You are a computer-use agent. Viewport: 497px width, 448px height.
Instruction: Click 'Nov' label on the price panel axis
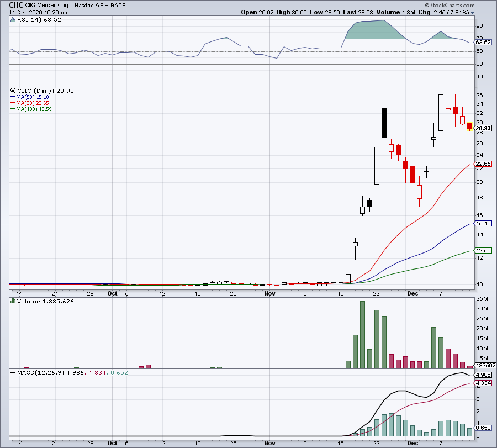[x=269, y=293]
